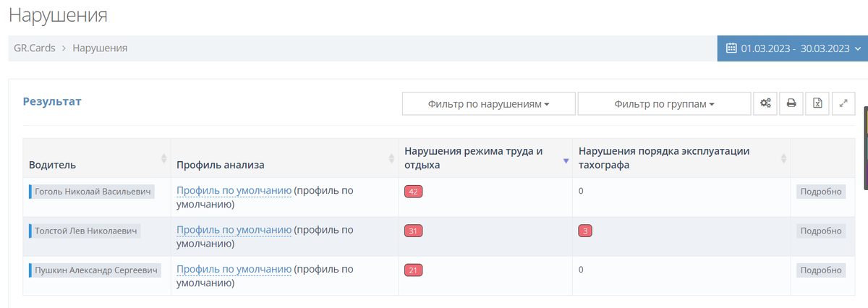Click the tachograph value 0 in Пушкин row

pos(581,270)
